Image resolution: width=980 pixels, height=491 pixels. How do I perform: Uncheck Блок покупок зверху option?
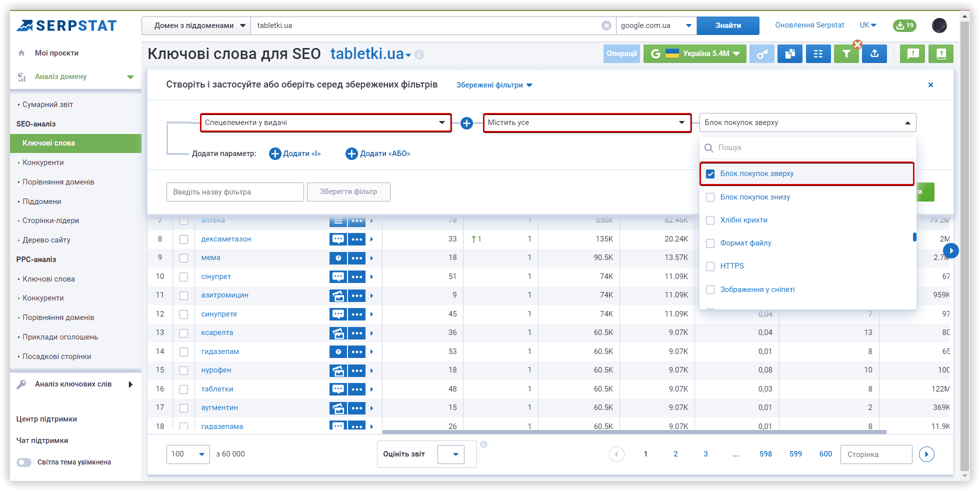[710, 174]
